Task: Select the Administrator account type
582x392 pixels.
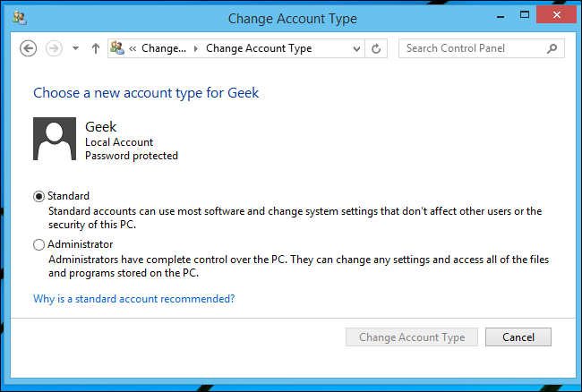Action: [x=39, y=244]
